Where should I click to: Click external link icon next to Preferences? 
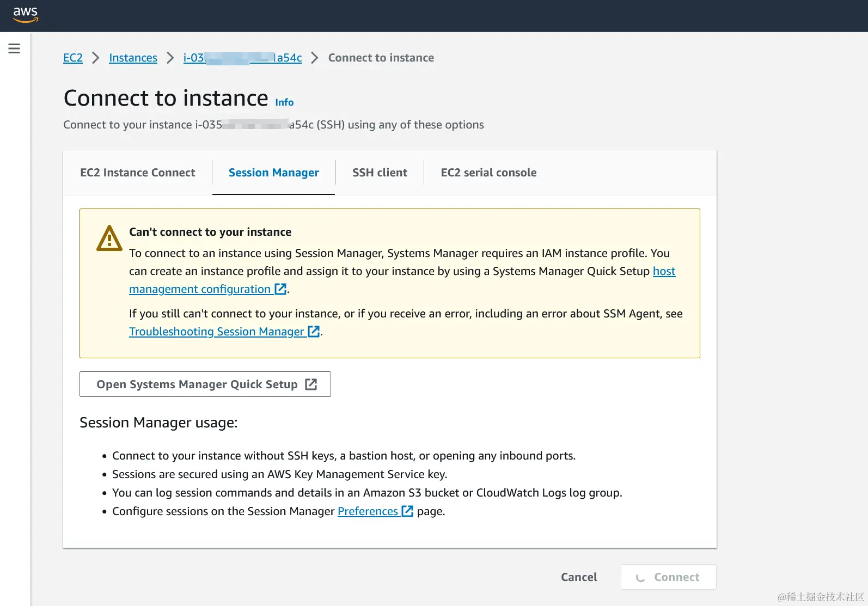coord(407,511)
